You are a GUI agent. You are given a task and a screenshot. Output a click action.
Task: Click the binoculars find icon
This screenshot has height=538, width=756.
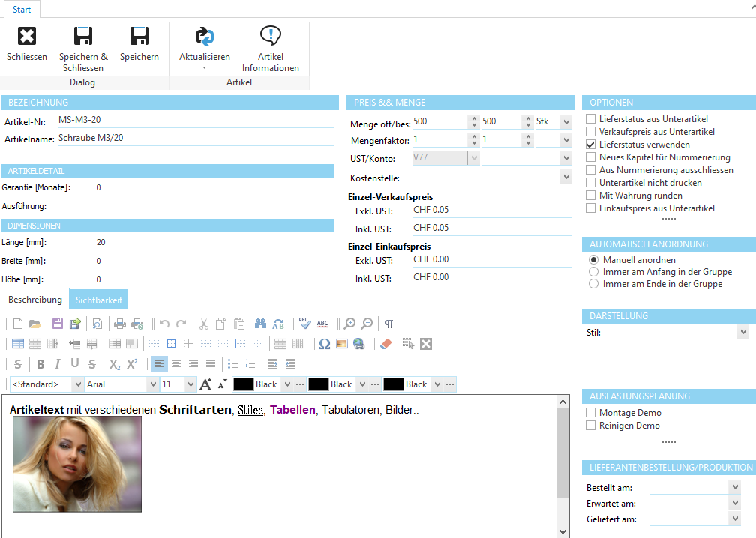pyautogui.click(x=259, y=324)
